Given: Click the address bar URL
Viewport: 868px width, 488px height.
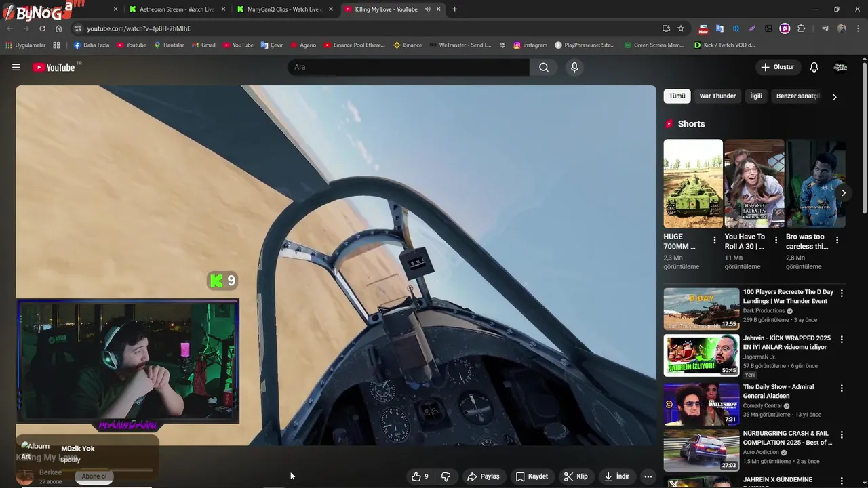Looking at the screenshot, I should click(138, 28).
